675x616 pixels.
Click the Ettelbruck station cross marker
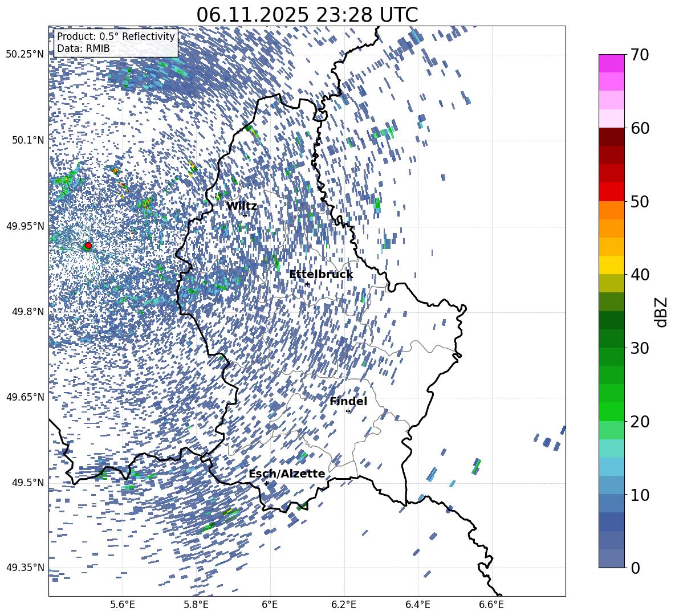point(307,284)
